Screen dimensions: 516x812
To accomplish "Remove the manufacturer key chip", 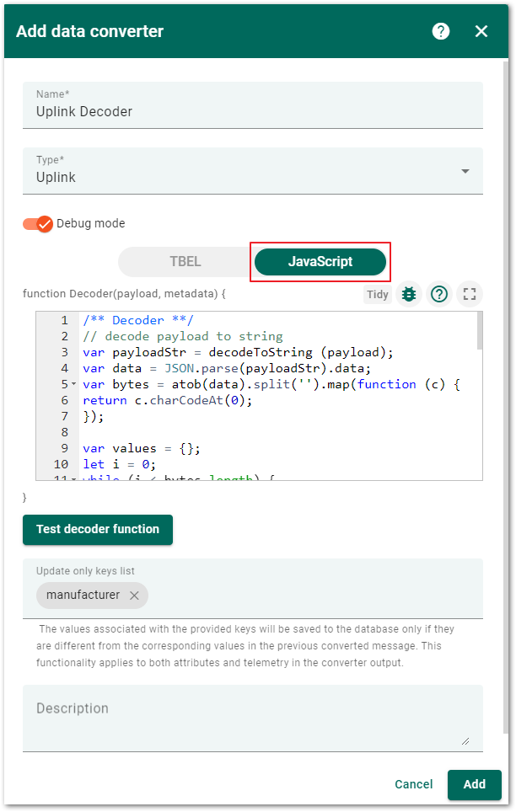I will [x=134, y=596].
